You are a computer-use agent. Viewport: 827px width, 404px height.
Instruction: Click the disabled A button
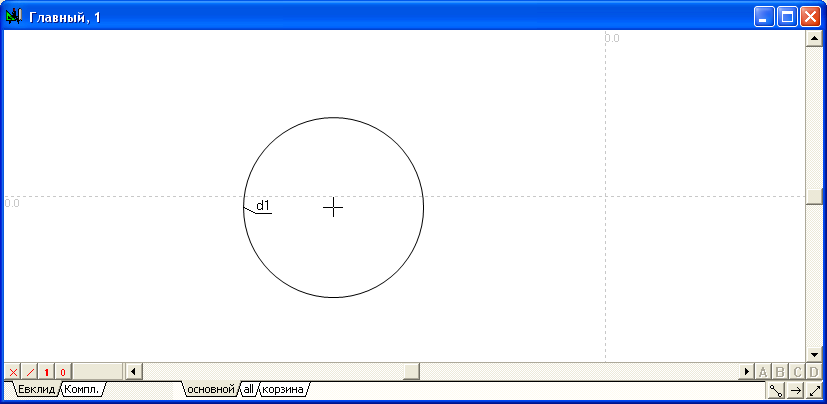tap(762, 372)
